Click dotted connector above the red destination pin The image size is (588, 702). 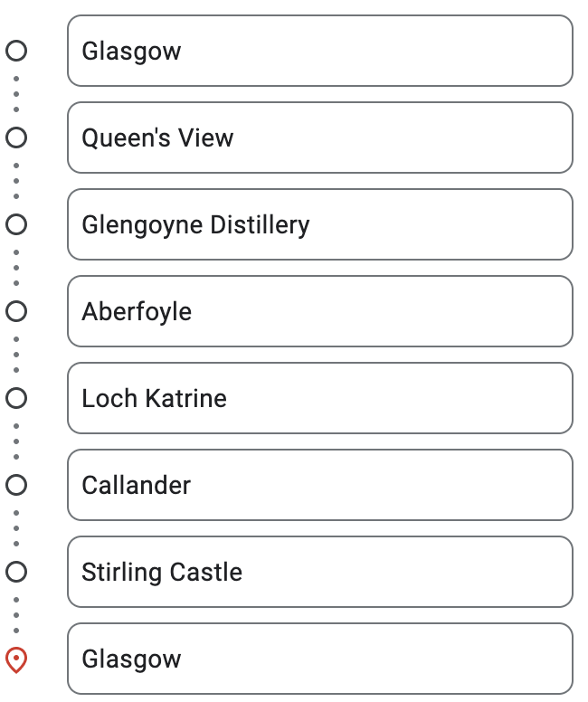(16, 615)
